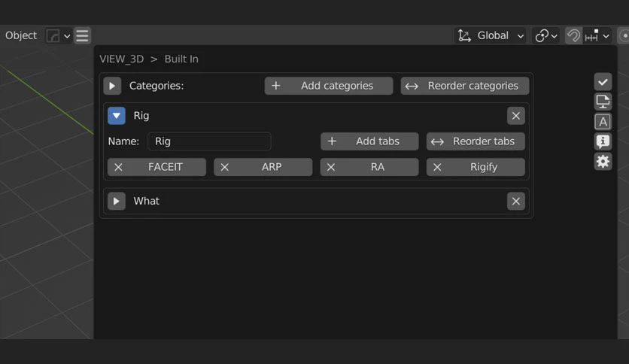Toggle proportional editing icon at header edge
Screen dimensions: 629x364
pos(623,35)
